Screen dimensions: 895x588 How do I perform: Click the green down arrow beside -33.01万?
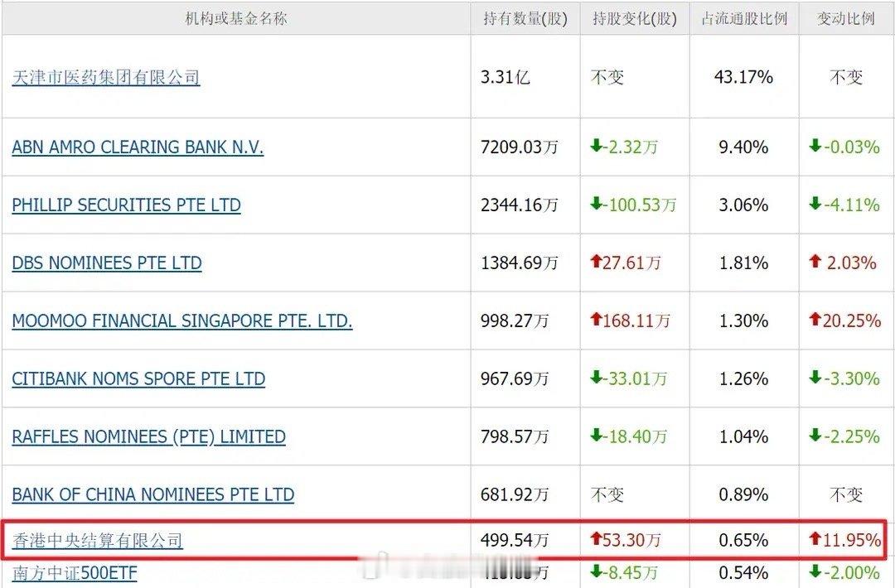(596, 378)
